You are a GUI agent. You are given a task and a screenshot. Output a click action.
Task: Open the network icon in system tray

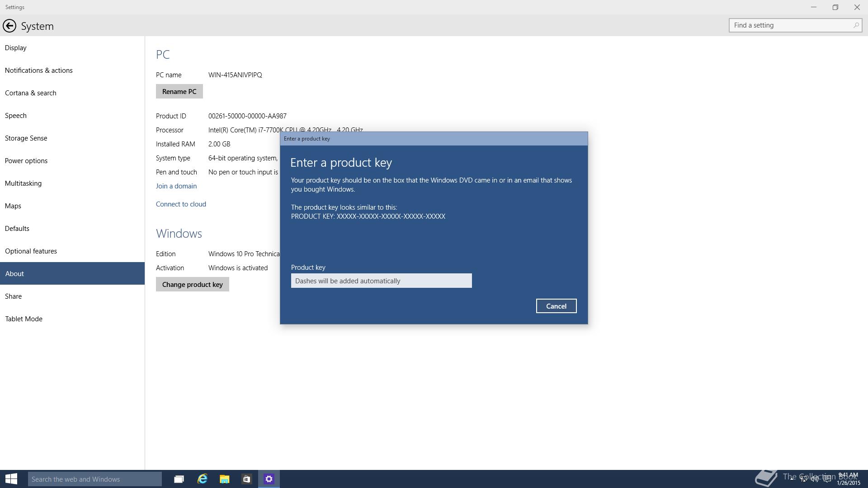pyautogui.click(x=803, y=479)
